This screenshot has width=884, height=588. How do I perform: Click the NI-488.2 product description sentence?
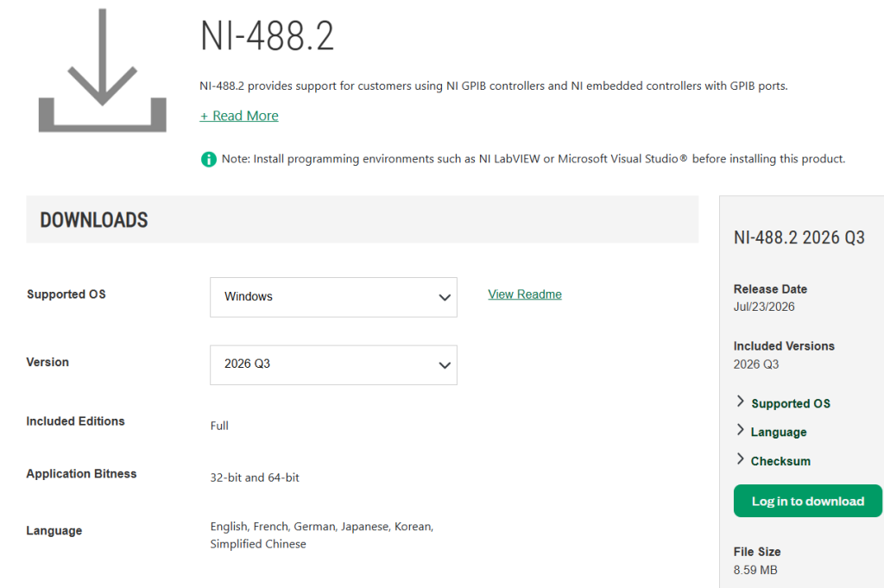pyautogui.click(x=493, y=85)
